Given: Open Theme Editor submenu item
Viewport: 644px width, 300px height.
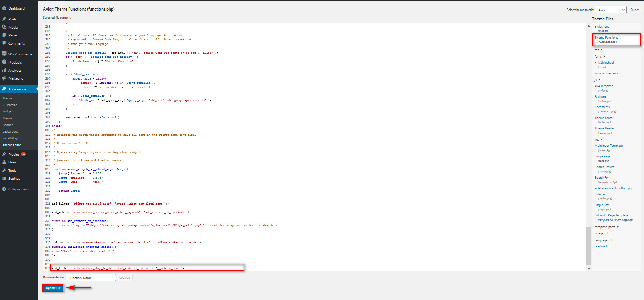Looking at the screenshot, I should (x=12, y=145).
